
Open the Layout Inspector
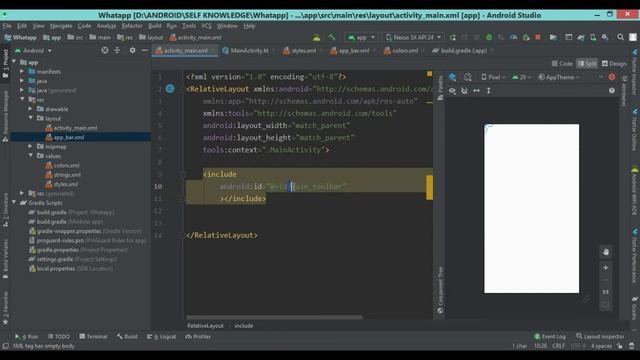pos(600,337)
